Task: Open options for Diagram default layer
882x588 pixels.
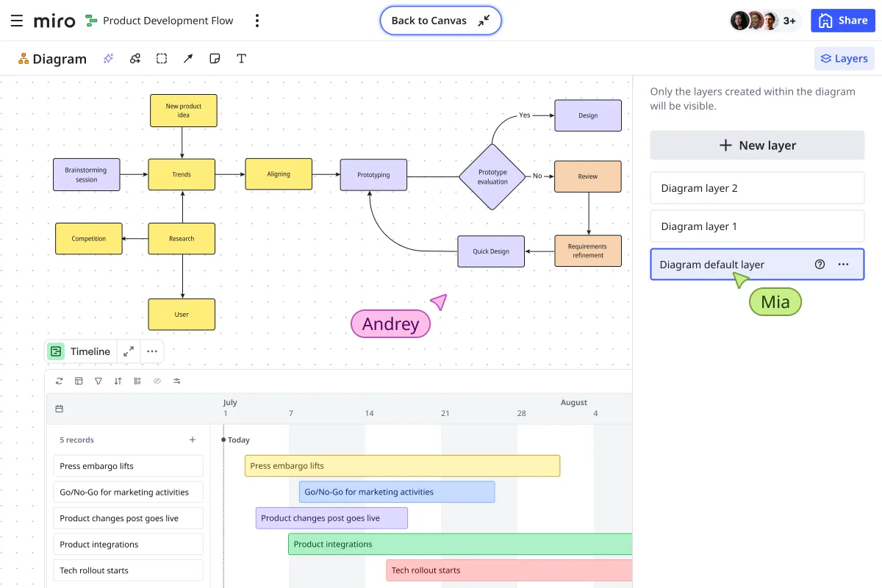Action: pos(843,265)
